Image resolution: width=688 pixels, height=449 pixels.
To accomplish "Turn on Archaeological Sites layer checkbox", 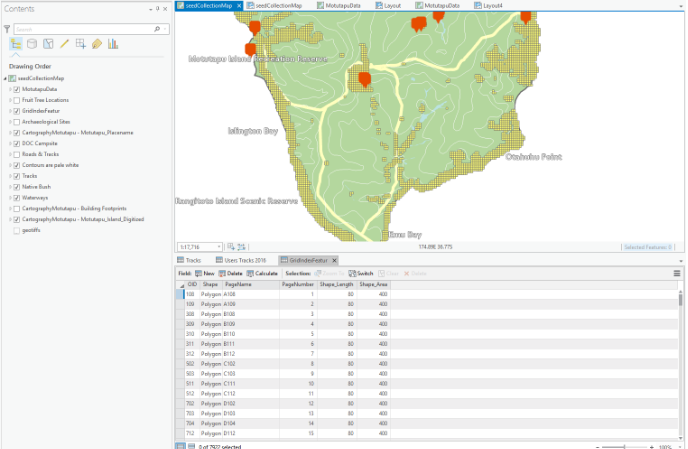I will pyautogui.click(x=17, y=122).
